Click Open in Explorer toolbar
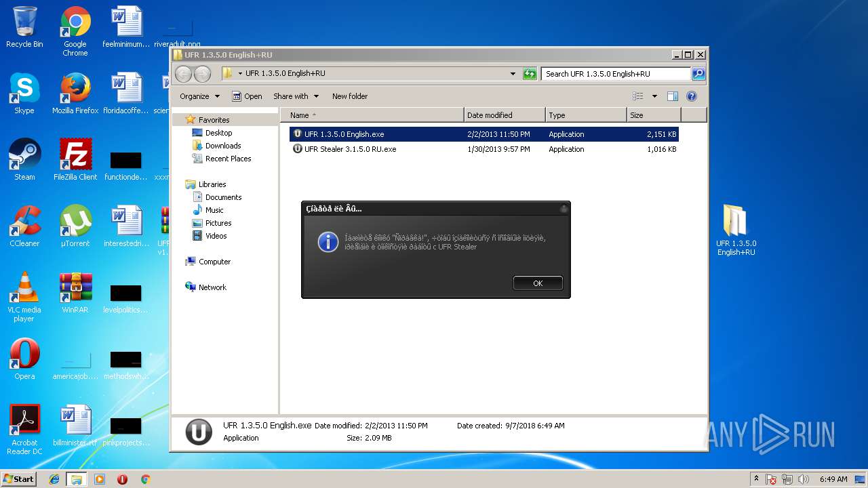This screenshot has width=868, height=488. point(247,96)
